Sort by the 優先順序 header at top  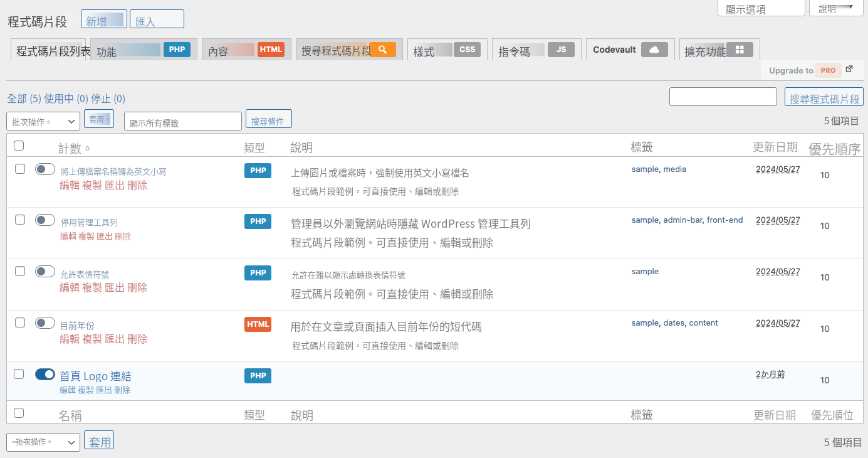point(835,149)
